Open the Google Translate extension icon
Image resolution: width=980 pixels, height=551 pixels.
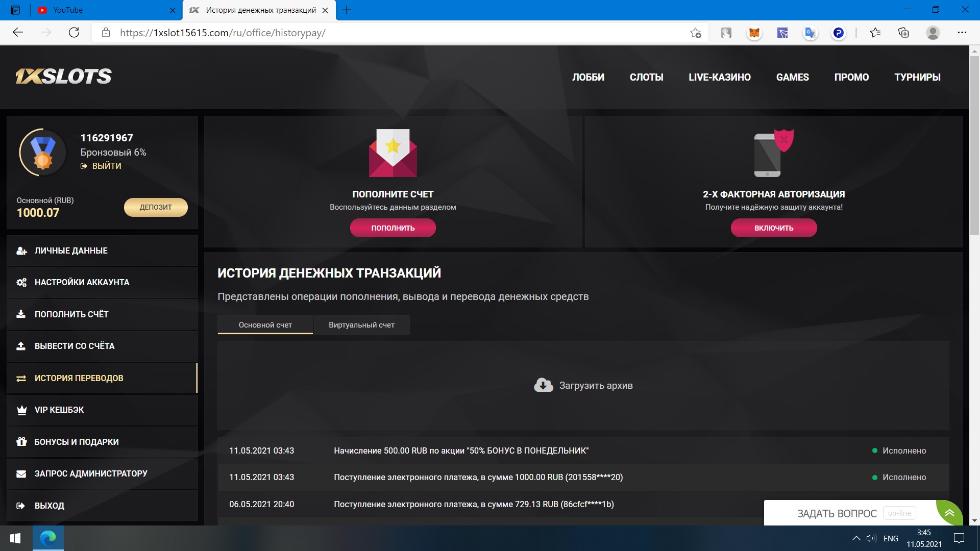coord(810,33)
